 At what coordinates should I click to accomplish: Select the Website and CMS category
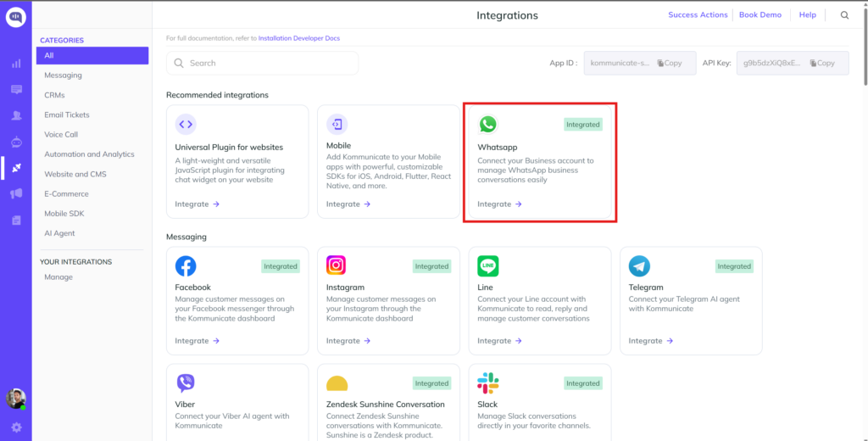[75, 174]
